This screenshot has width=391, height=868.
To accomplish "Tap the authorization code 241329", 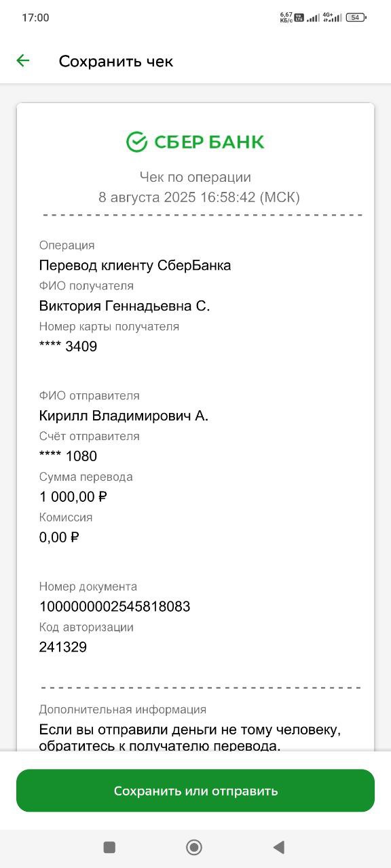I will click(63, 647).
